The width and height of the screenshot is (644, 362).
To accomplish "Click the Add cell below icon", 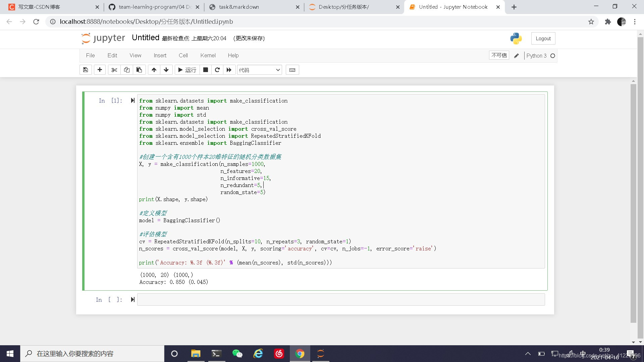I will [100, 70].
